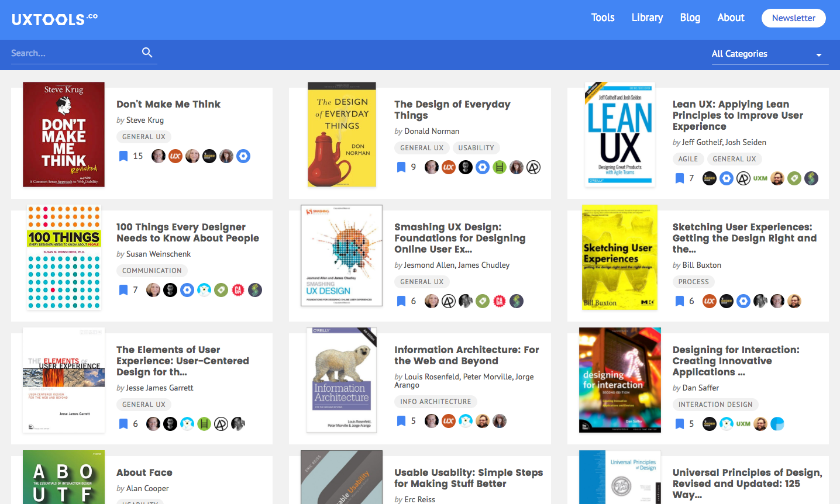Click the About Face book cover

pos(64,477)
